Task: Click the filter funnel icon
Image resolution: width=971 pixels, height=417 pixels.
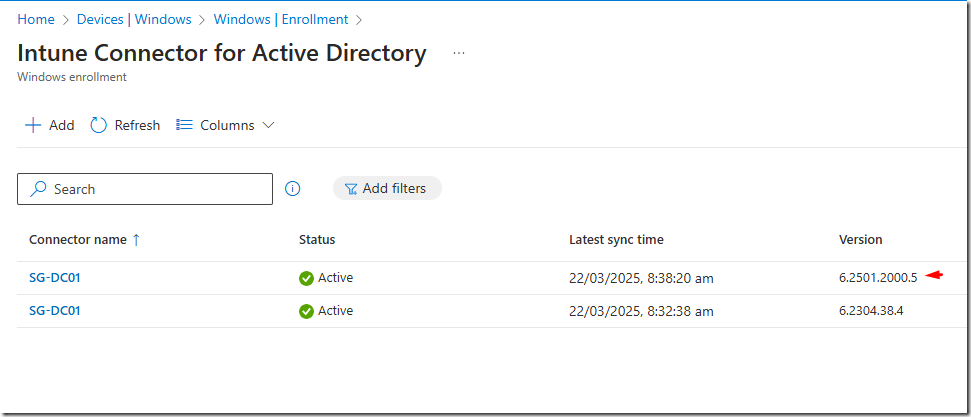Action: (351, 189)
